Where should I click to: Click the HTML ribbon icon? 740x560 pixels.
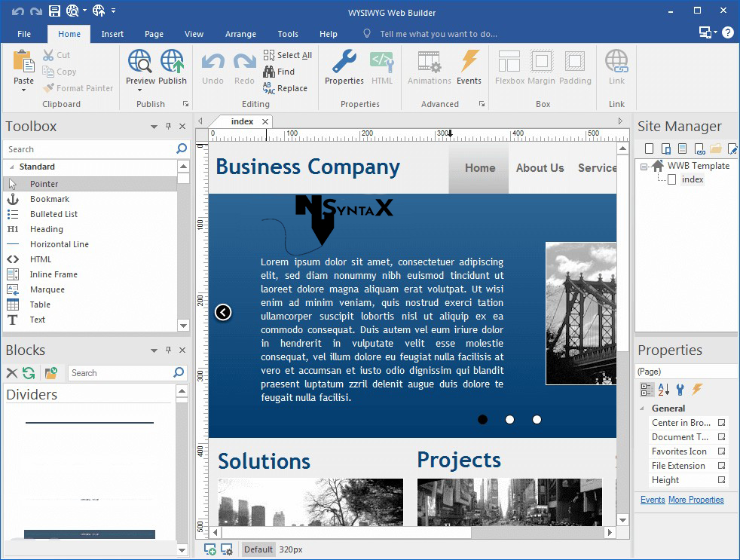point(382,62)
